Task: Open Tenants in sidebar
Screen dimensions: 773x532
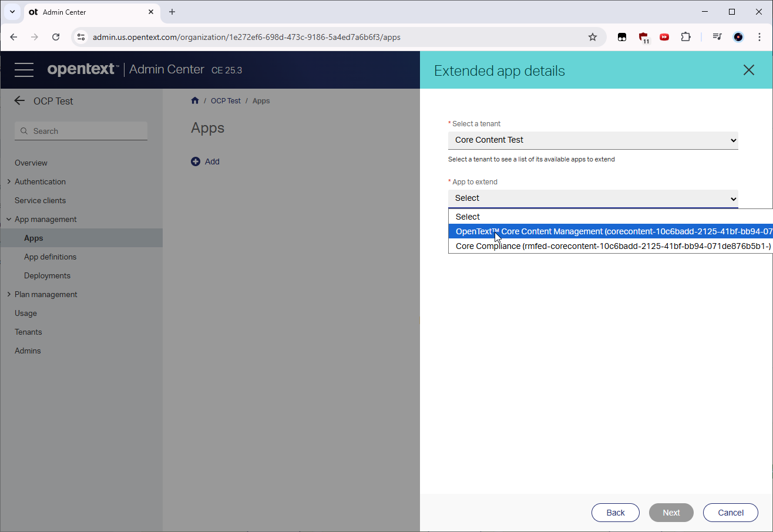Action: coord(28,332)
